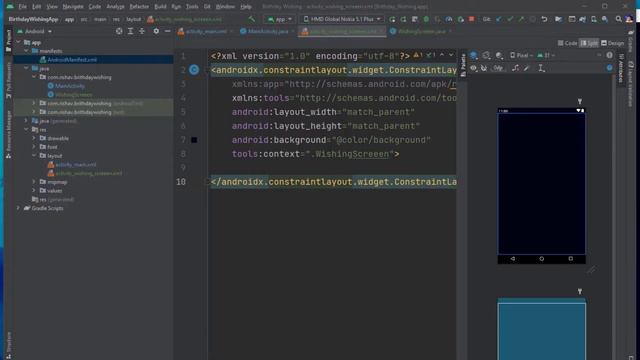Click the green Debug bug icon
Image resolution: width=640 pixels, height=360 pixels.
click(426, 19)
